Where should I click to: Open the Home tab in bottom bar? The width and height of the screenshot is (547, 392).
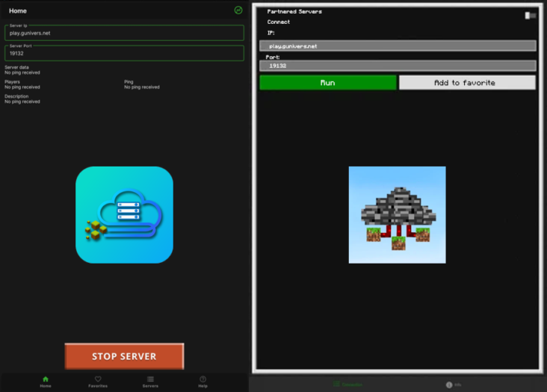pyautogui.click(x=46, y=382)
